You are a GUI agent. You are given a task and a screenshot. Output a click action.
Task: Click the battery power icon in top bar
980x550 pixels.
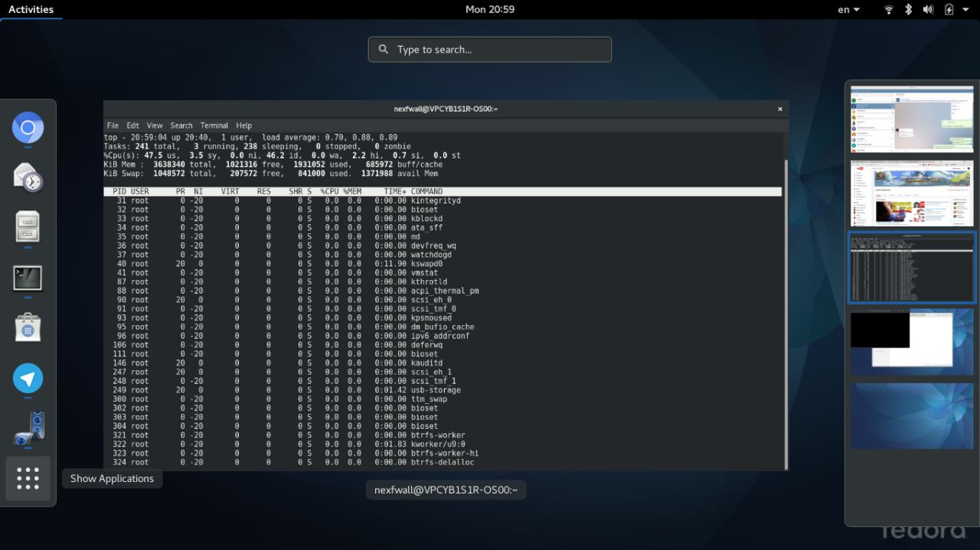949,9
